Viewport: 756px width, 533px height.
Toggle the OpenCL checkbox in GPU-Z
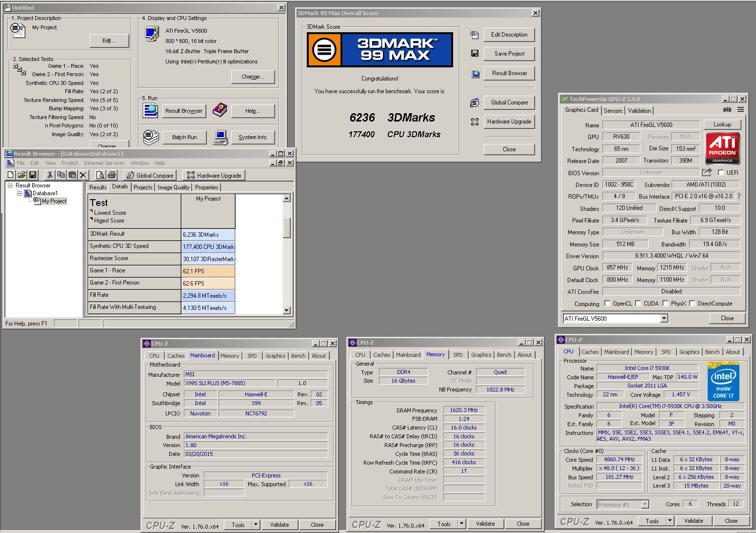[607, 303]
